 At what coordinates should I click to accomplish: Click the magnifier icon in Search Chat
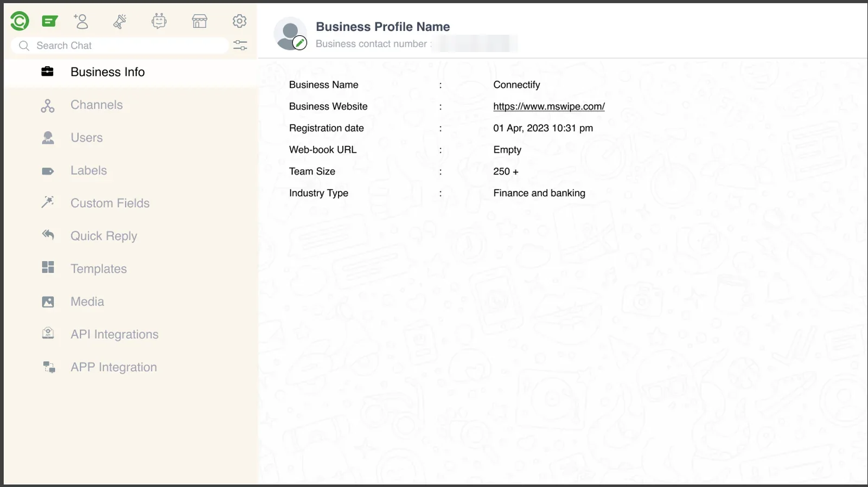point(24,46)
